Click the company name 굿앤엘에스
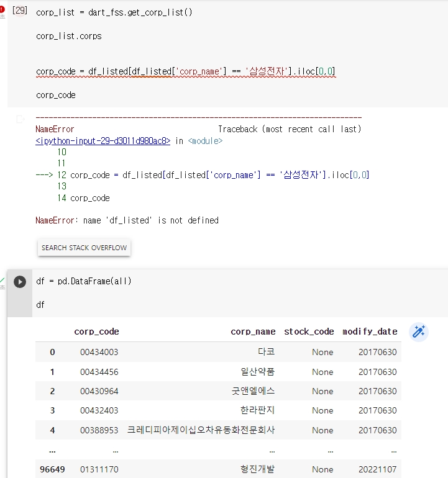 coord(253,391)
